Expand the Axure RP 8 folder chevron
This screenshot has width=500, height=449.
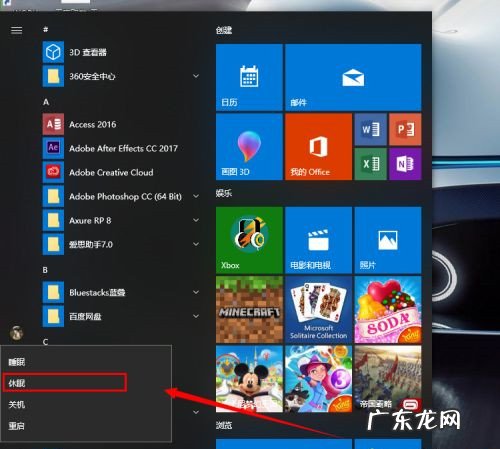tap(196, 220)
